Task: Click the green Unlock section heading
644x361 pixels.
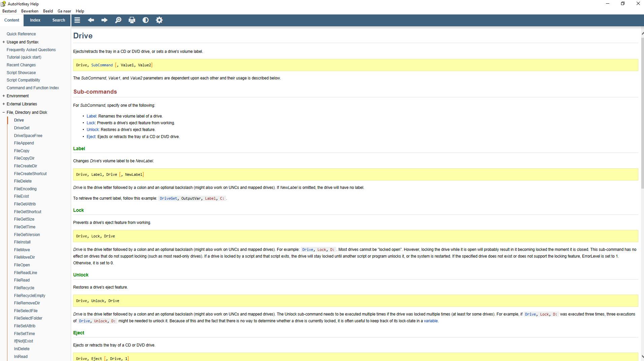Action: 81,275
